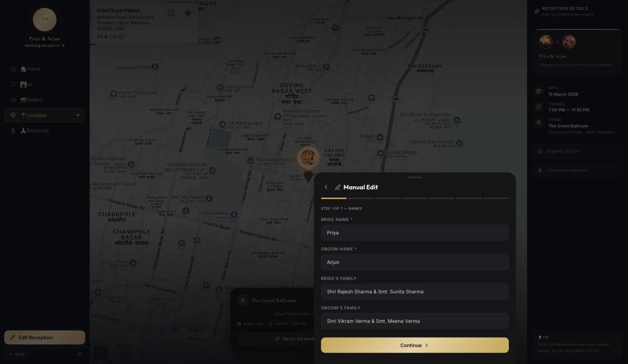Click the Gosiya Masjid map marker

380,153
